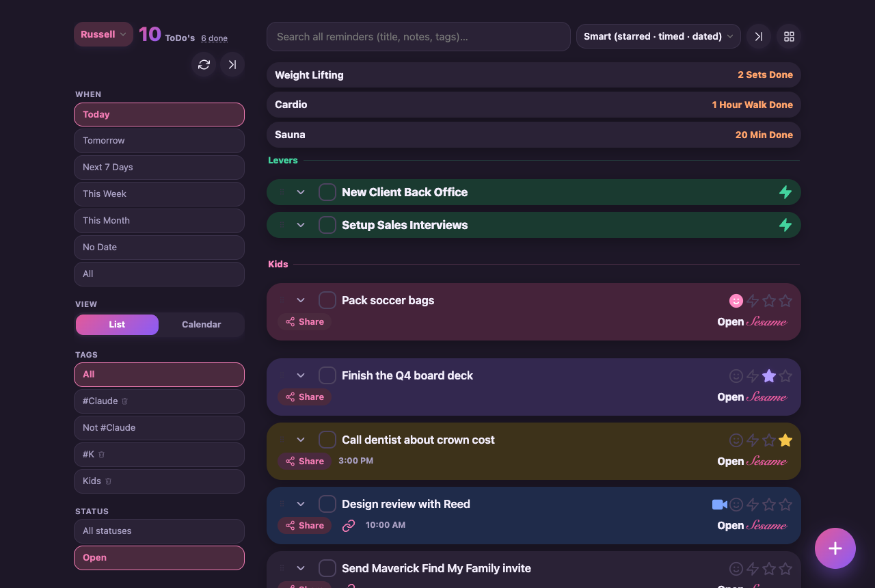Show All statuses in the Status filter
Viewport: 875px width, 588px height.
coord(159,531)
